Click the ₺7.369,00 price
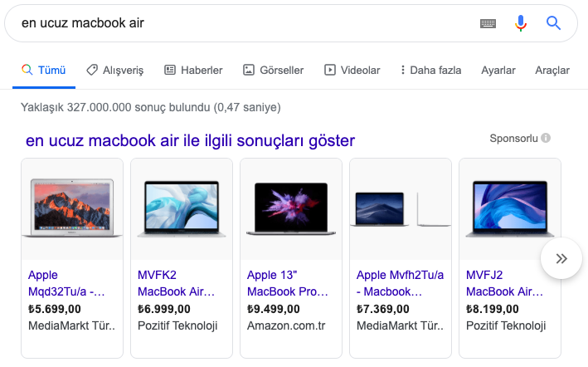 [383, 309]
